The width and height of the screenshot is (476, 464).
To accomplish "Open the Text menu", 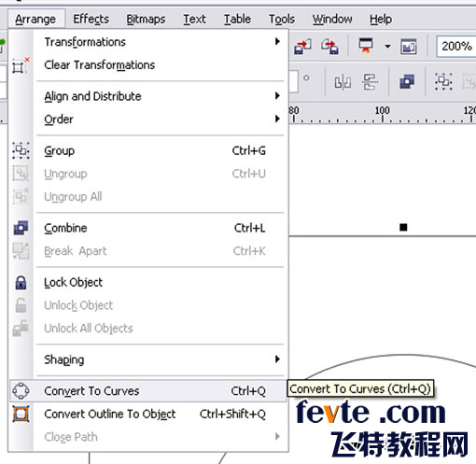I will [x=194, y=20].
